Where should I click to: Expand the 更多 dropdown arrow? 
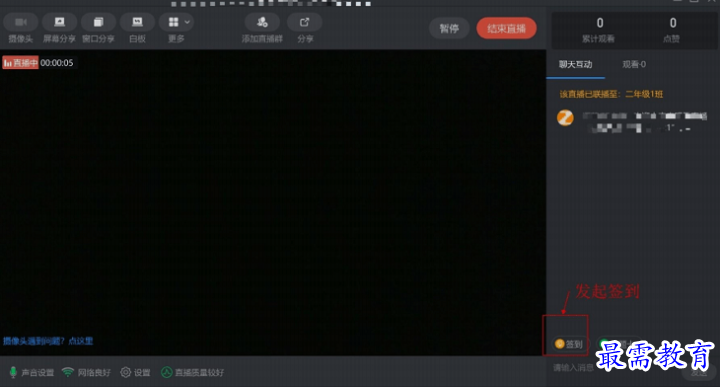[187, 22]
